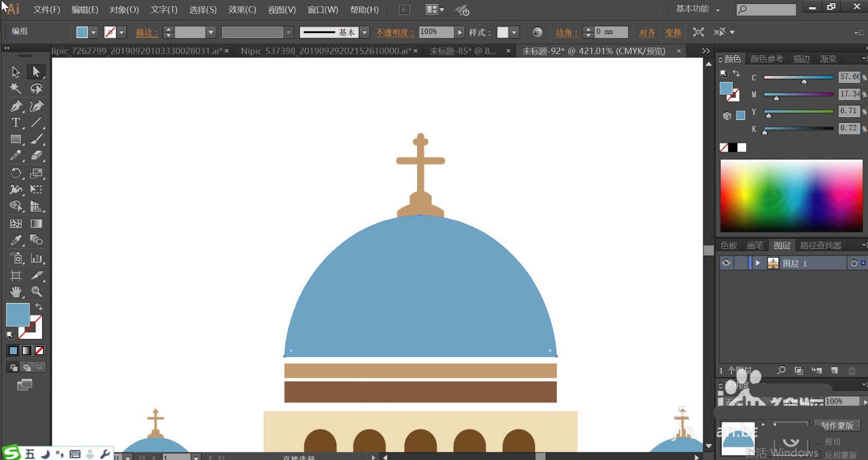Viewport: 868px width, 460px height.
Task: Activate the Type tool
Action: (16, 123)
